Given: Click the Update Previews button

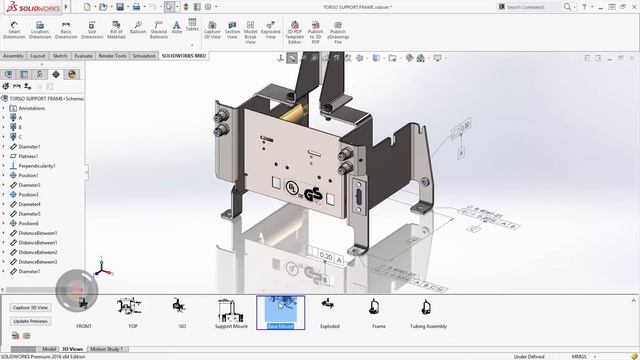Looking at the screenshot, I should click(31, 321).
